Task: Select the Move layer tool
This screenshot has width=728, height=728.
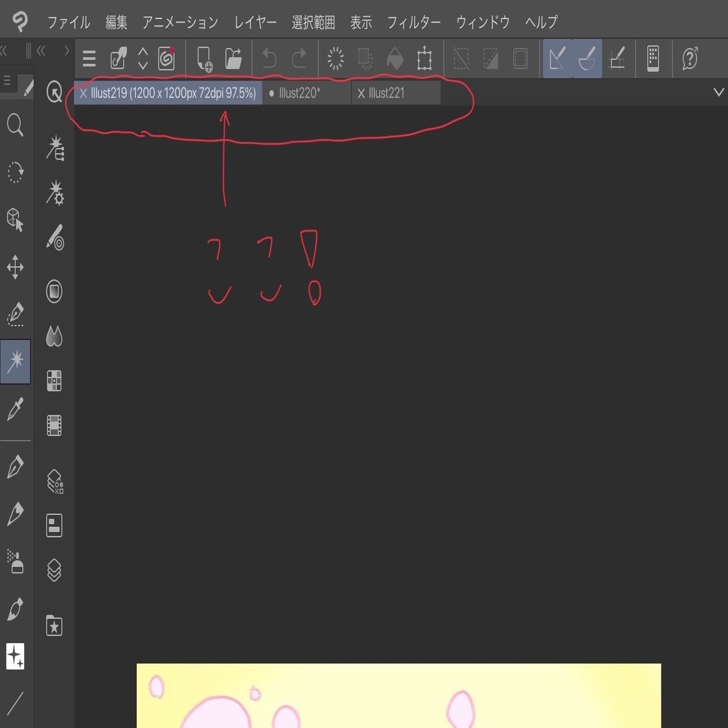Action: 15,267
